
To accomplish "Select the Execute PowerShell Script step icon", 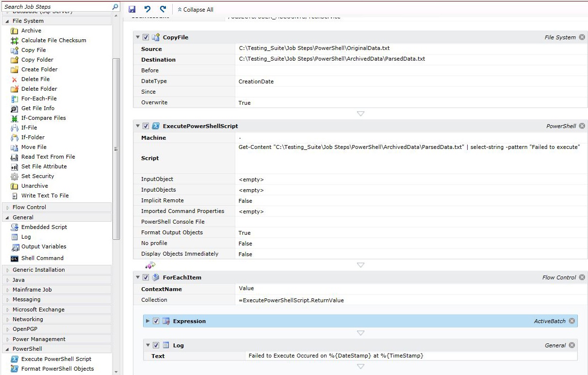I will pyautogui.click(x=15, y=359).
